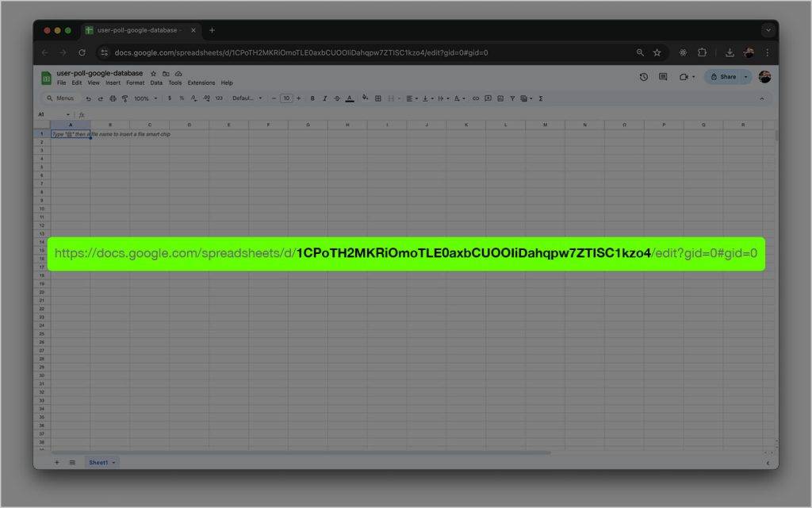The width and height of the screenshot is (812, 508).
Task: Toggle strikethrough formatting
Action: [x=337, y=98]
